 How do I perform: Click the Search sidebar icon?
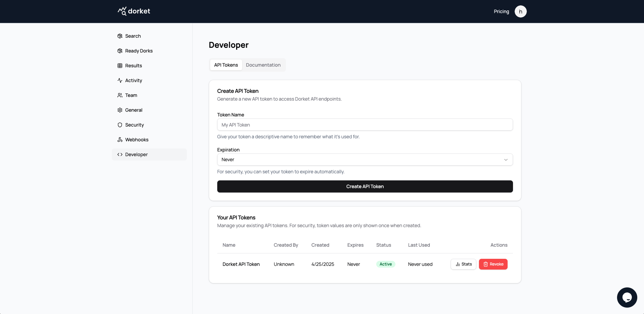[120, 36]
